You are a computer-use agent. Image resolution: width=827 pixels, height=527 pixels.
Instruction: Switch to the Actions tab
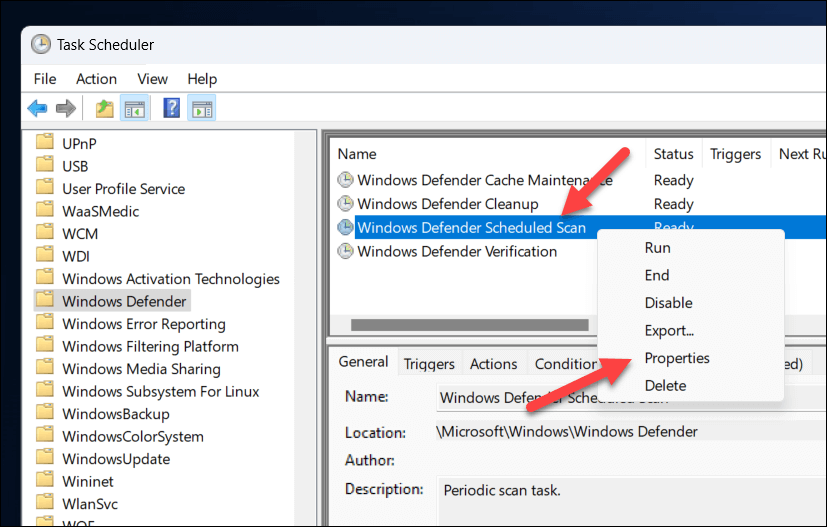coord(494,364)
